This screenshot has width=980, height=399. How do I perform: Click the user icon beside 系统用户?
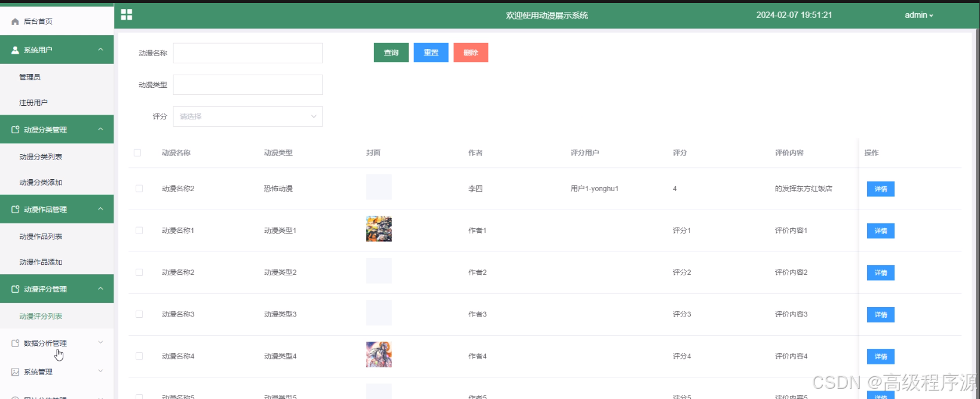pos(15,50)
